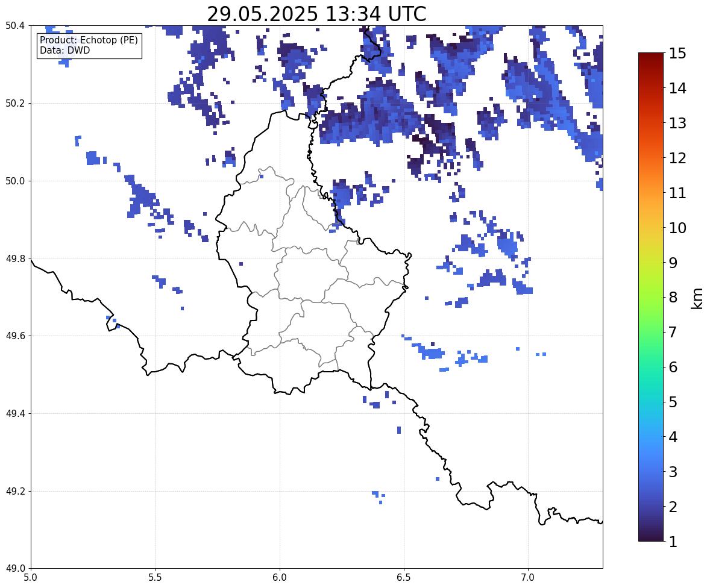Click the colorbar tick label "4"

[673, 437]
